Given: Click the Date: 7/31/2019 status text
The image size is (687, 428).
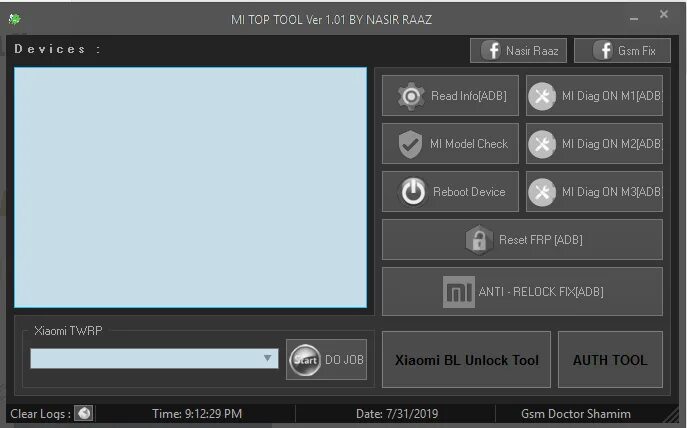Looking at the screenshot, I should click(x=397, y=414).
